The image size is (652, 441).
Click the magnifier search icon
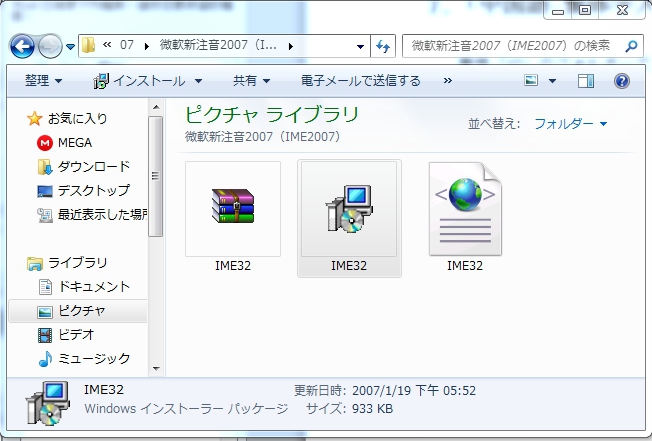[631, 46]
